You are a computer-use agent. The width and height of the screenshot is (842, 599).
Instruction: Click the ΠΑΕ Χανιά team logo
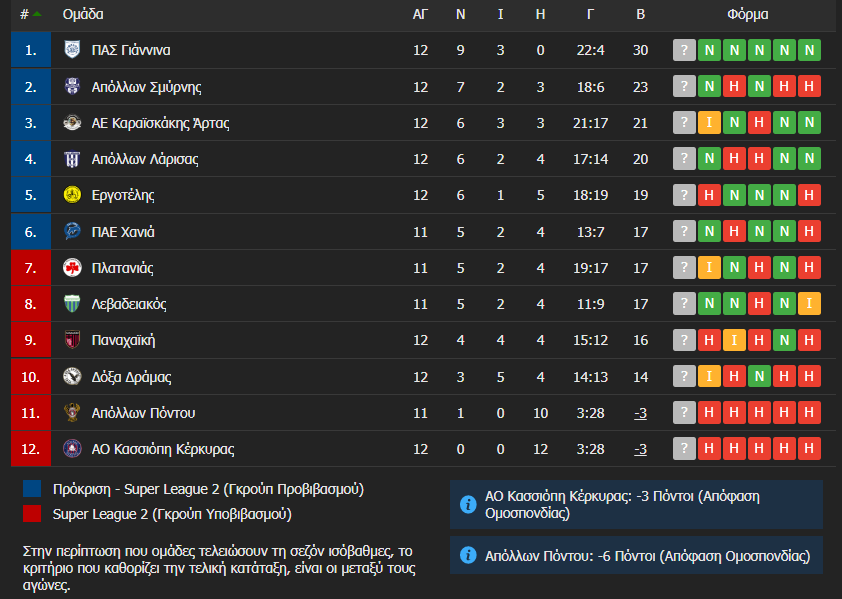tap(72, 232)
